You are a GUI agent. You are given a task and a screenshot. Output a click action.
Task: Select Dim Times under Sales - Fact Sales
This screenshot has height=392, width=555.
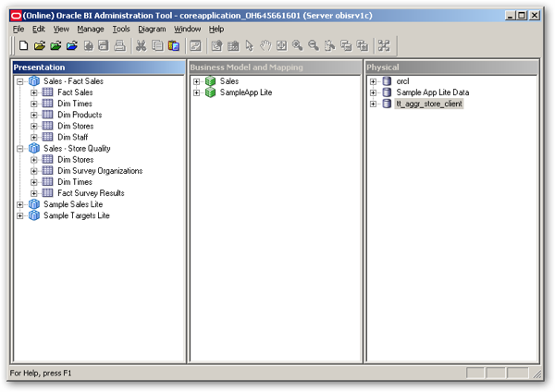coord(75,104)
